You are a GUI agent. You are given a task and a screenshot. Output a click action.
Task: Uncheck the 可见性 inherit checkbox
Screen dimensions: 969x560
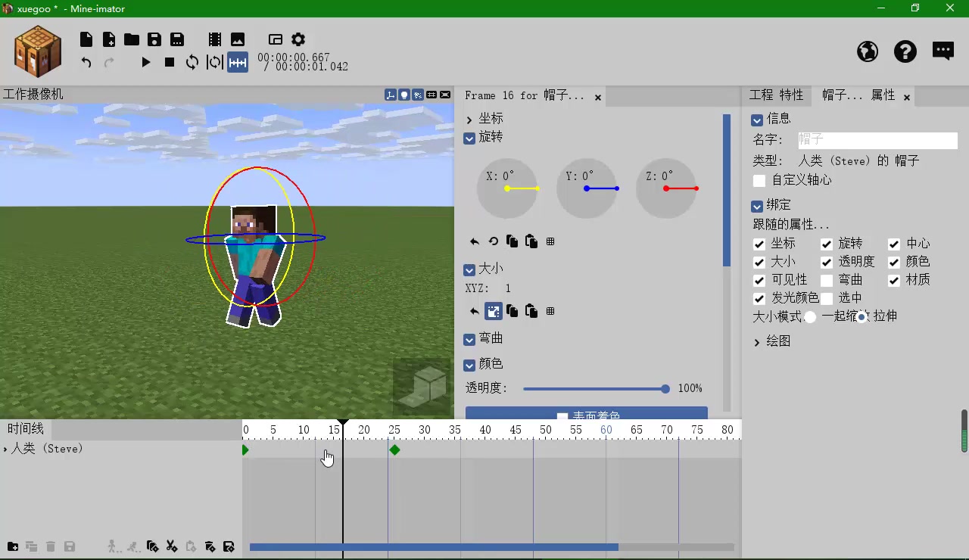[759, 280]
